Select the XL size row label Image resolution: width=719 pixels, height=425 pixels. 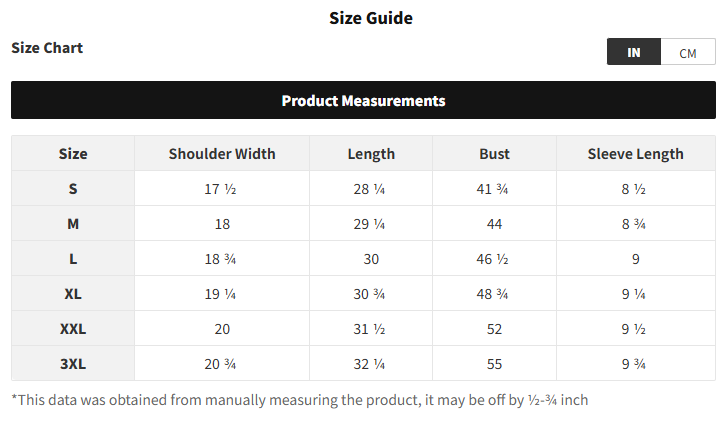point(73,293)
